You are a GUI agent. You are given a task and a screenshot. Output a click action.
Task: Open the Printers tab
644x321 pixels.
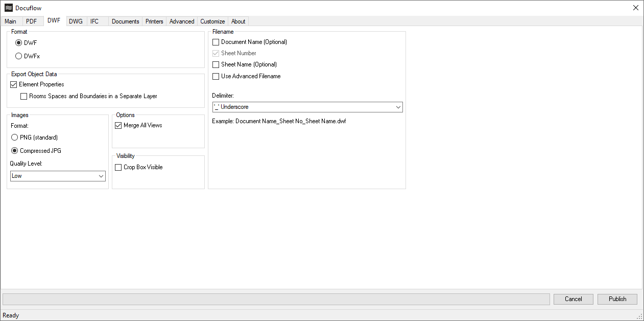[154, 21]
